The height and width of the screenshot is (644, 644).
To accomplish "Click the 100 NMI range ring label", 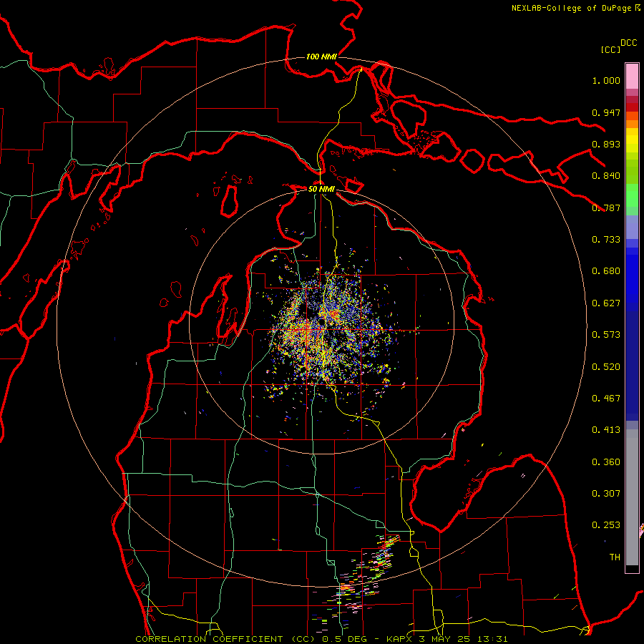I will (321, 57).
